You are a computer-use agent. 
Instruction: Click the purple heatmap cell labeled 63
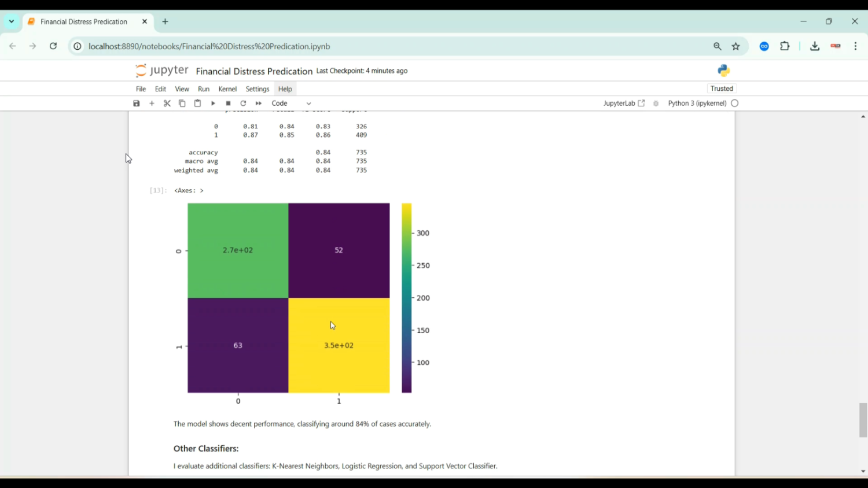click(x=238, y=346)
